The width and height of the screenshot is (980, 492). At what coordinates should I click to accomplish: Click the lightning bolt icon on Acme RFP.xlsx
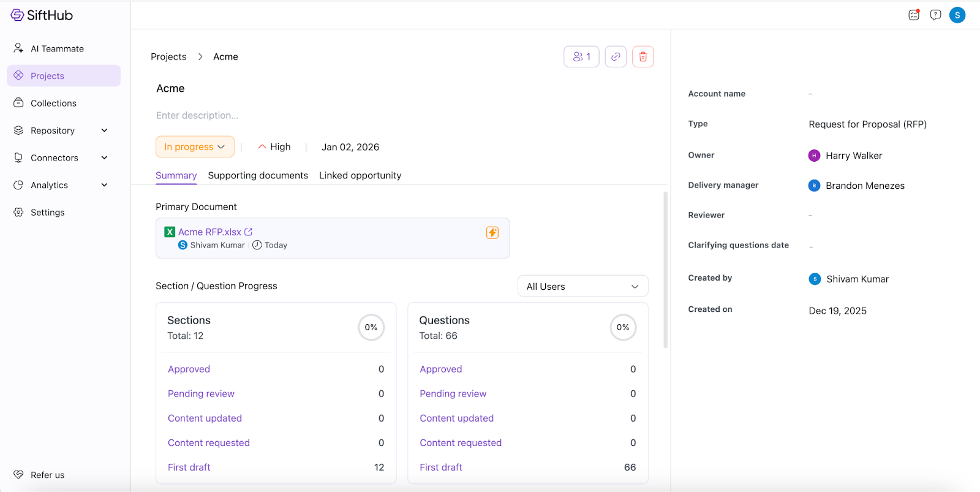(492, 232)
